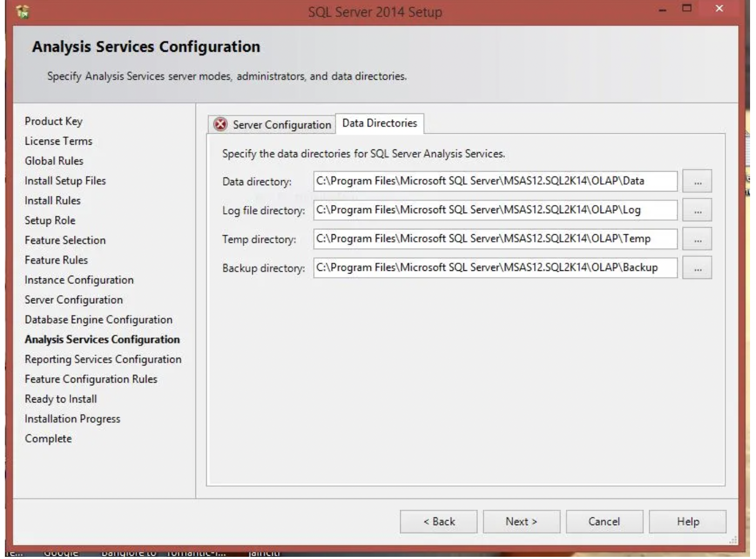The height and width of the screenshot is (559, 756).
Task: Select the Data Directories tab
Action: tap(380, 123)
